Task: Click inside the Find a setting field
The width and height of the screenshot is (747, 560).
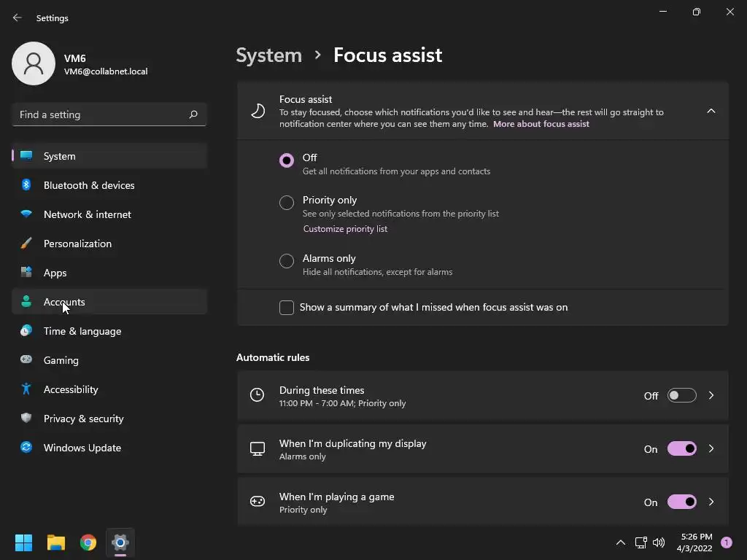Action: (98, 114)
